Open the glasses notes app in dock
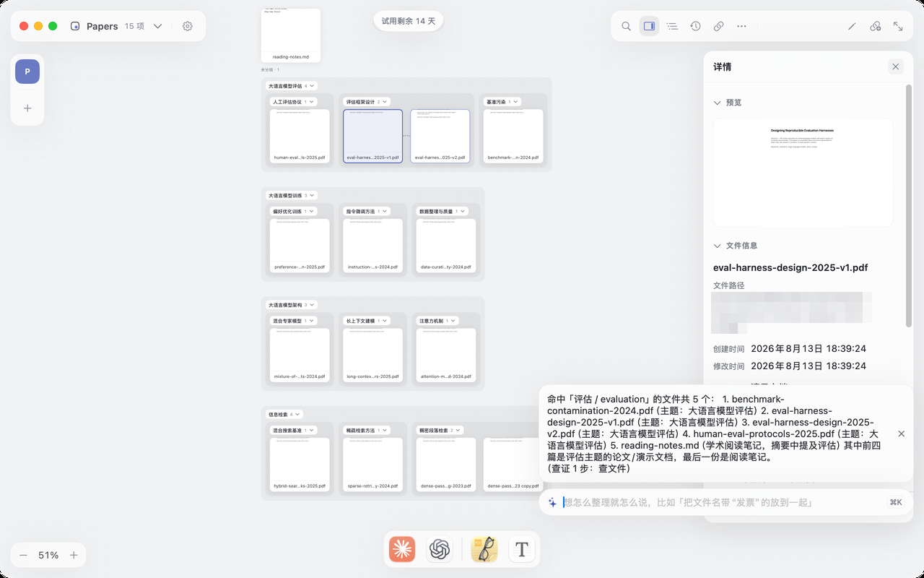 point(484,550)
